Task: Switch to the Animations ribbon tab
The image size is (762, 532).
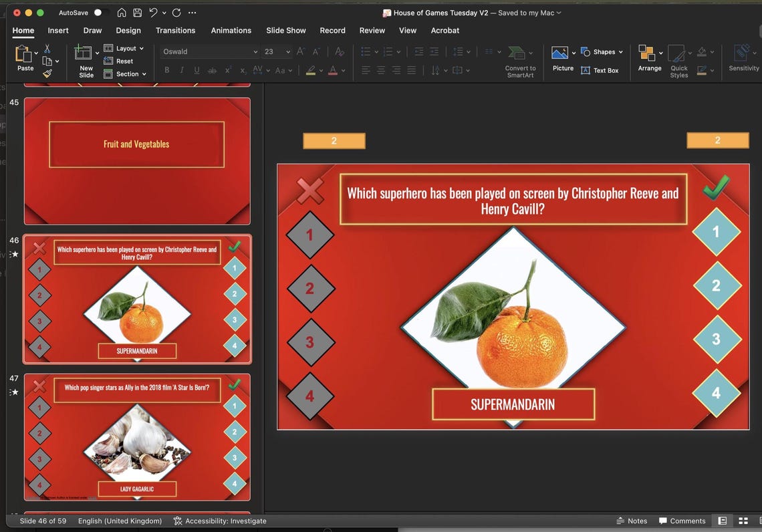Action: tap(231, 30)
